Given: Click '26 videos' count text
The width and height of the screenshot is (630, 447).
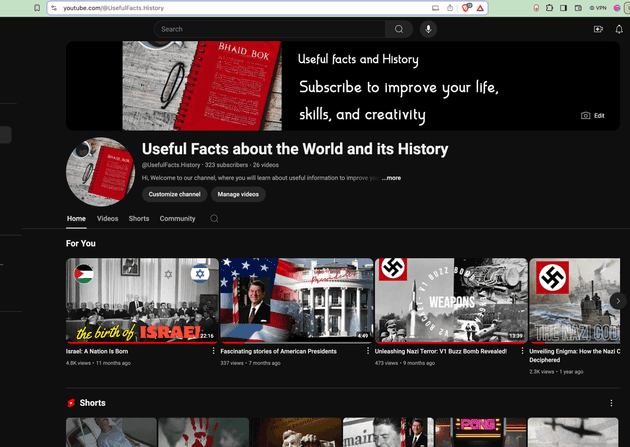Looking at the screenshot, I should pyautogui.click(x=266, y=165).
